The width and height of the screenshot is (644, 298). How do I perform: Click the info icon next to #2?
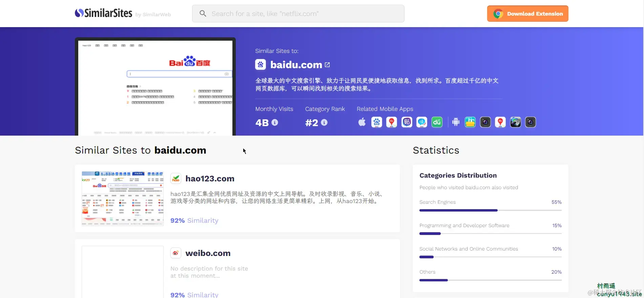[x=324, y=122]
